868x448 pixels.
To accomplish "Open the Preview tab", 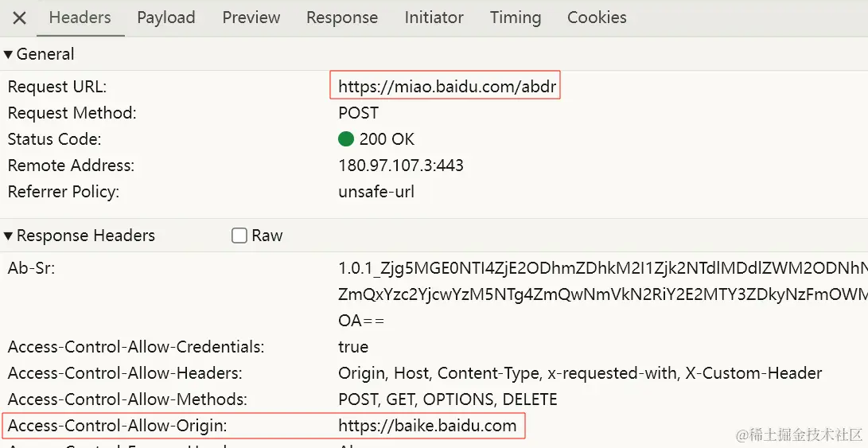I will click(x=251, y=18).
